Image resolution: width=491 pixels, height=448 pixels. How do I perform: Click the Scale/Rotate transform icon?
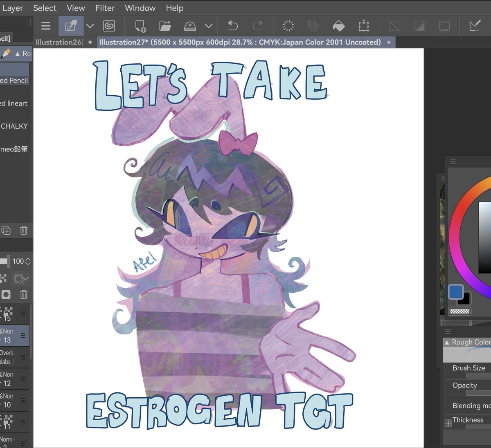[x=364, y=26]
